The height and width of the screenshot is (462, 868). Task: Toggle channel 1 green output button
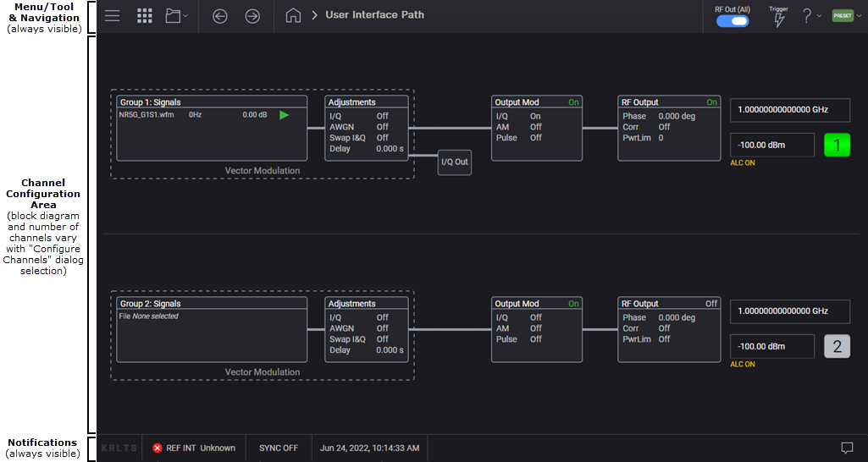coord(837,146)
